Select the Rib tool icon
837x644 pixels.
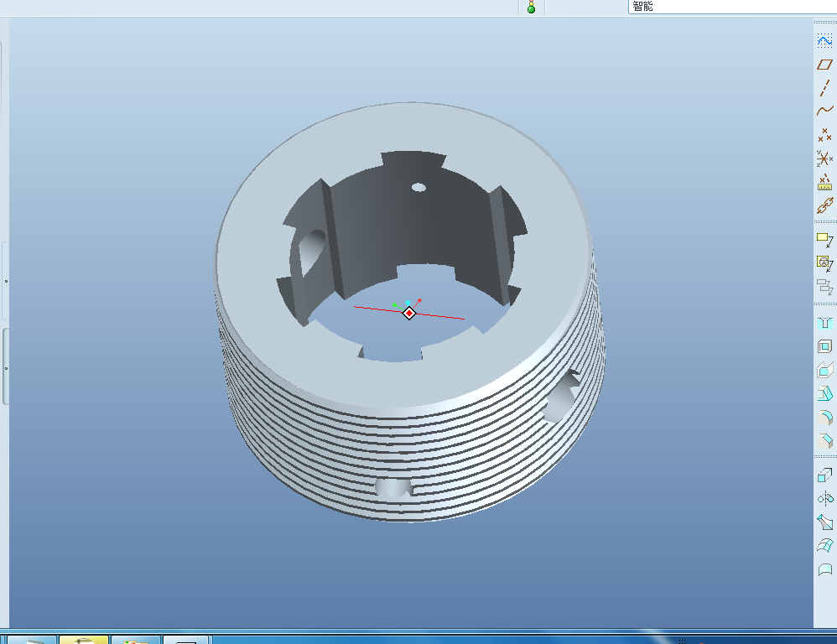click(824, 371)
